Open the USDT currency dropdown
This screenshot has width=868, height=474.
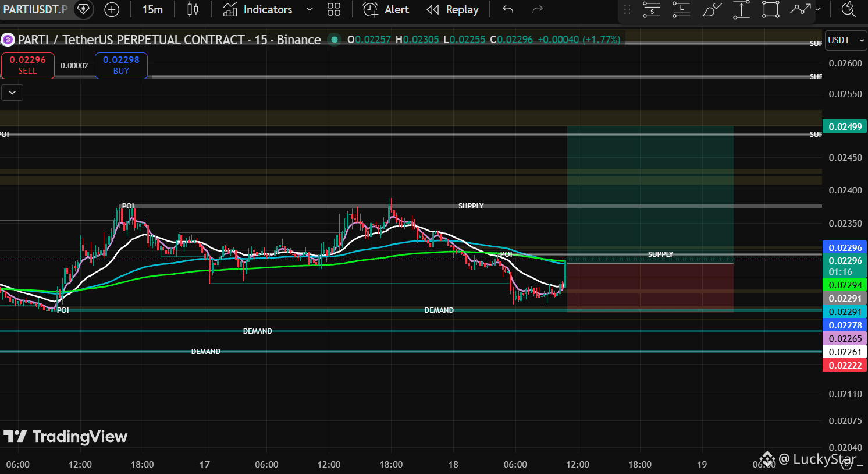click(x=846, y=40)
